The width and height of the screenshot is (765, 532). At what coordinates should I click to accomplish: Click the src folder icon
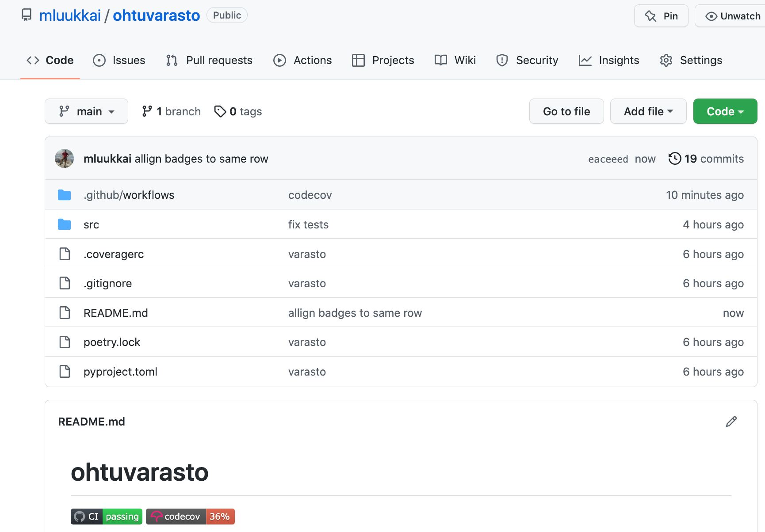tap(65, 224)
